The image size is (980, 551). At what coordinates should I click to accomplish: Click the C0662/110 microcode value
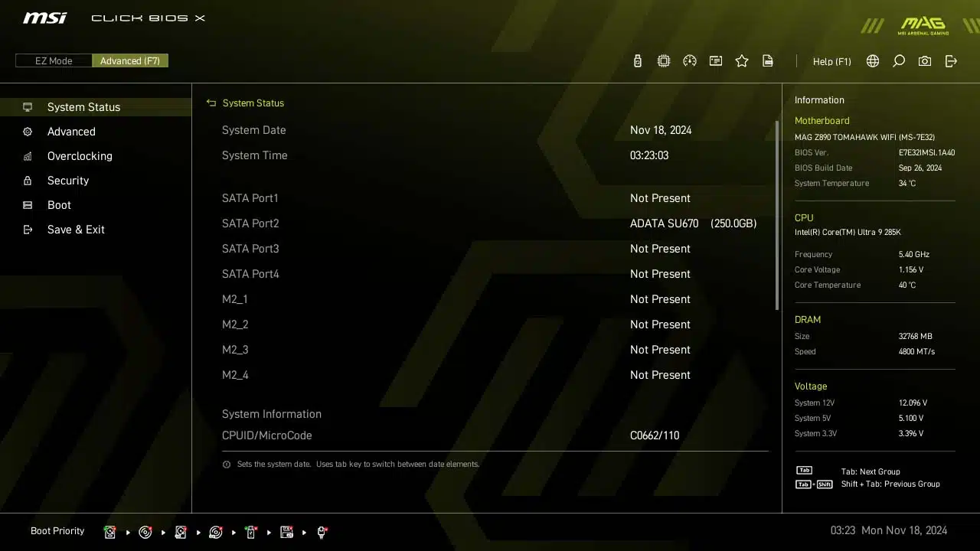[x=655, y=435]
